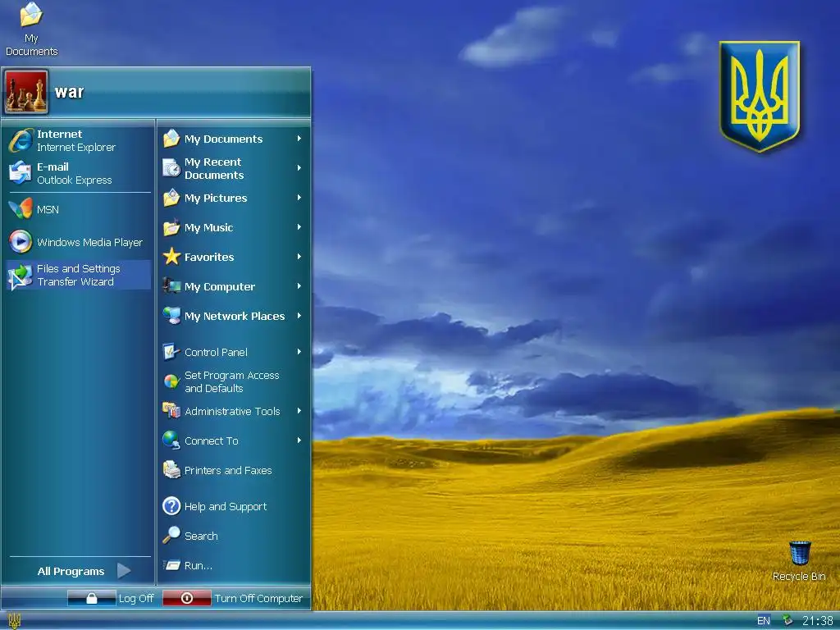This screenshot has height=630, width=840.
Task: Open the Internet Explorer icon
Action: (x=21, y=141)
